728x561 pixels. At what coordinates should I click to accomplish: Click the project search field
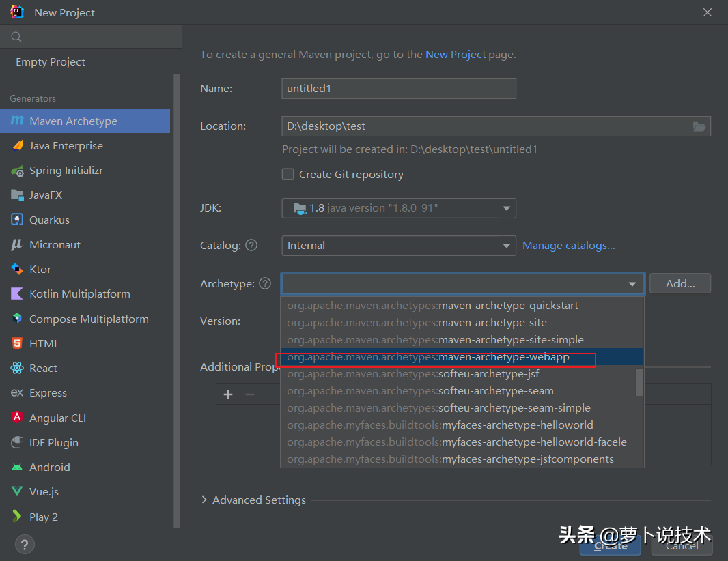[x=91, y=37]
